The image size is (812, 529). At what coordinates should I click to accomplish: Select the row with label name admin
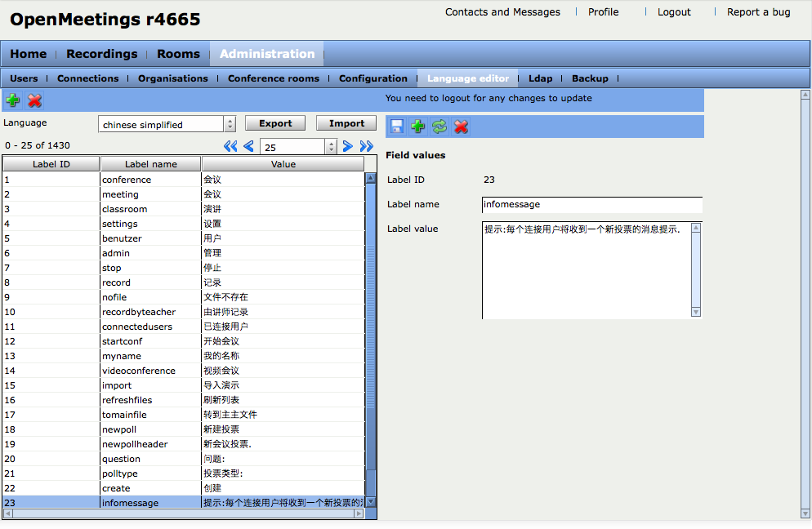[184, 253]
